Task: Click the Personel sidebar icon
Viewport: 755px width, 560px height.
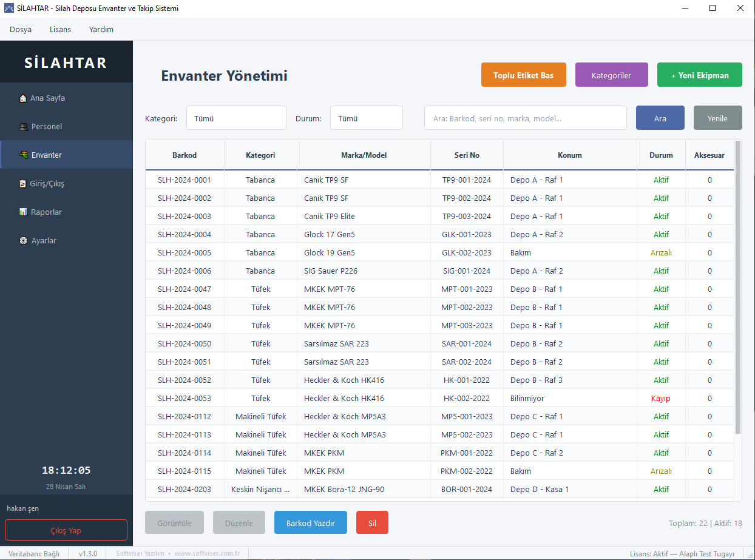Action: pos(23,127)
